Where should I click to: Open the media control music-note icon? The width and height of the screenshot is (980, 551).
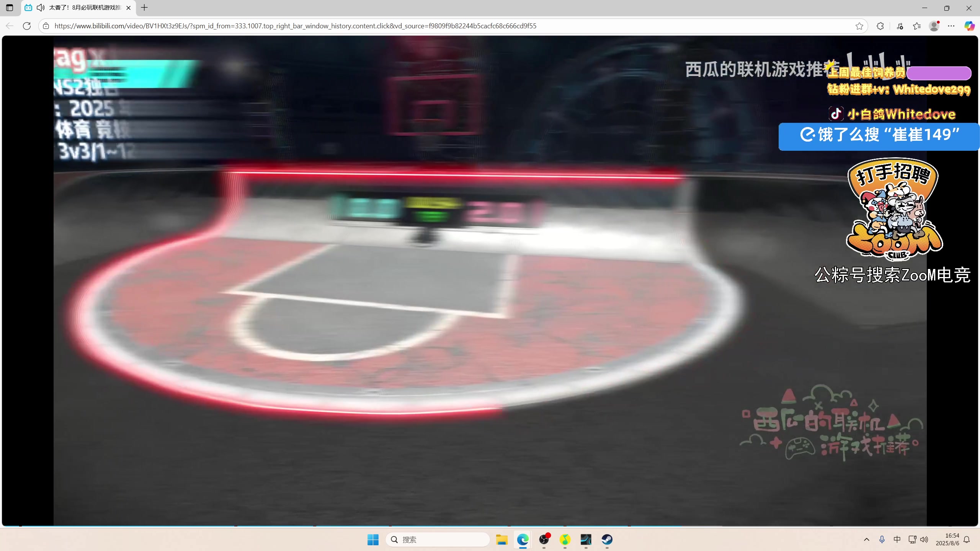point(900,26)
